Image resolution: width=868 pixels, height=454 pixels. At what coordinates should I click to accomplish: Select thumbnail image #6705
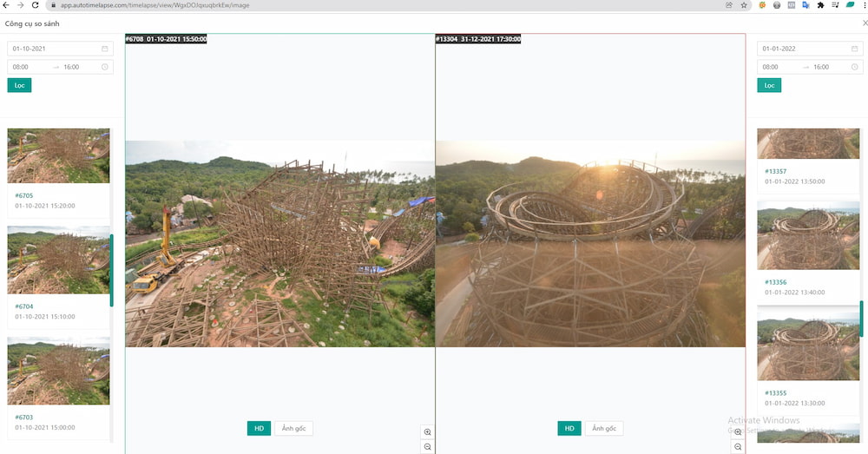[58, 155]
